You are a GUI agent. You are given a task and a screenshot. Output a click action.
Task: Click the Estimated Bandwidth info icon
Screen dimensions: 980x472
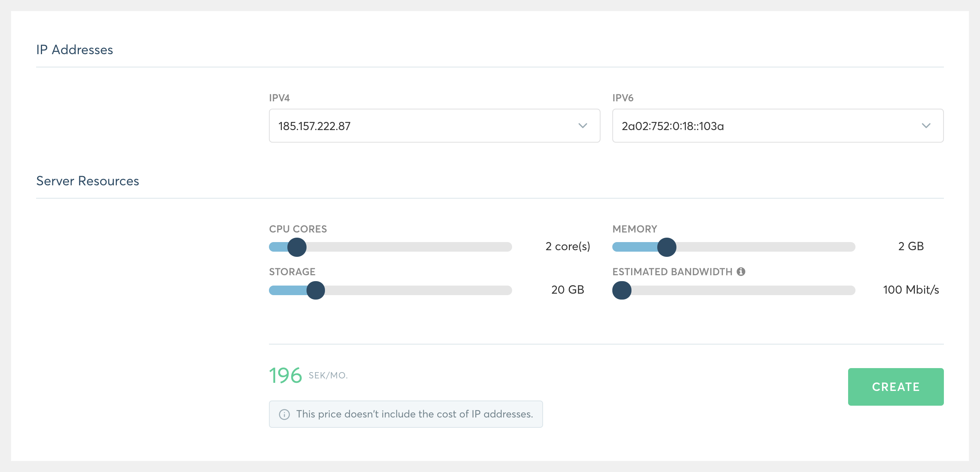tap(741, 272)
